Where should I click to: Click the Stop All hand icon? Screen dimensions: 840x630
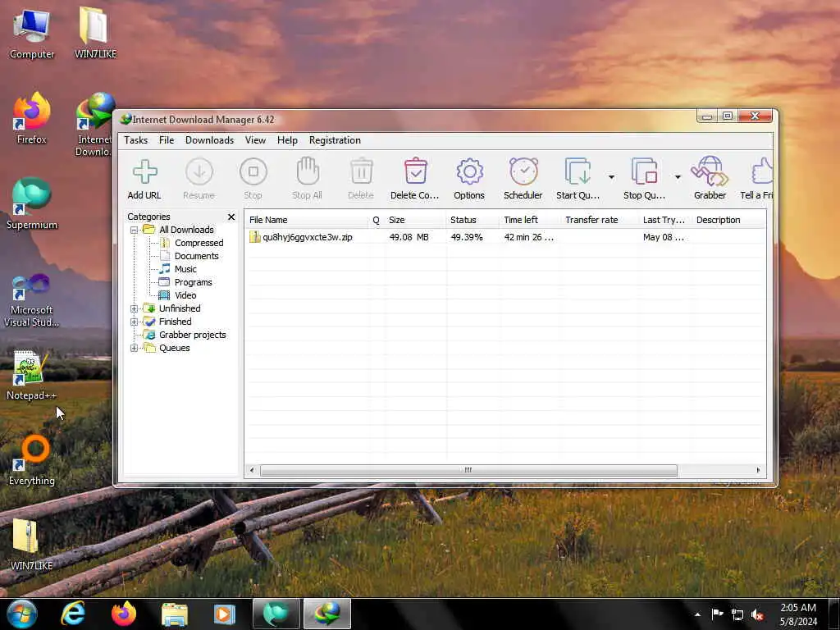[x=308, y=171]
